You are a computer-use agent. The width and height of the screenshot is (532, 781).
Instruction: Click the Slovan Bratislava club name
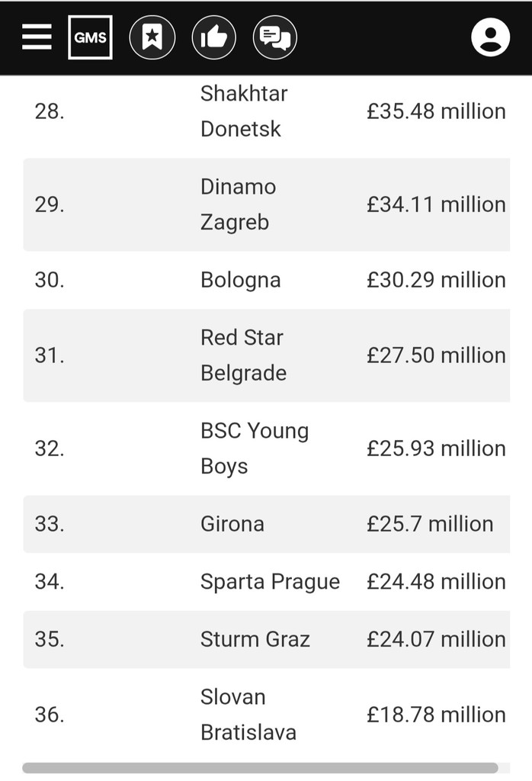(x=248, y=715)
